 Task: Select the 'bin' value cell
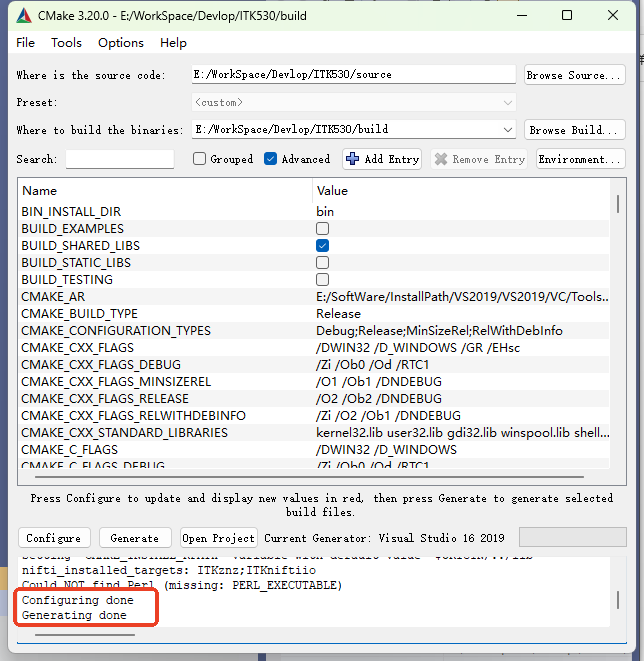pos(325,212)
